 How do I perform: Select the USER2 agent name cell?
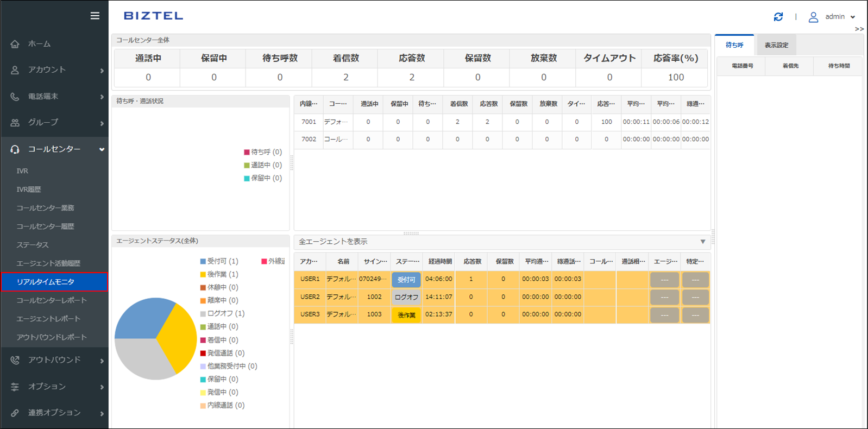pyautogui.click(x=342, y=297)
